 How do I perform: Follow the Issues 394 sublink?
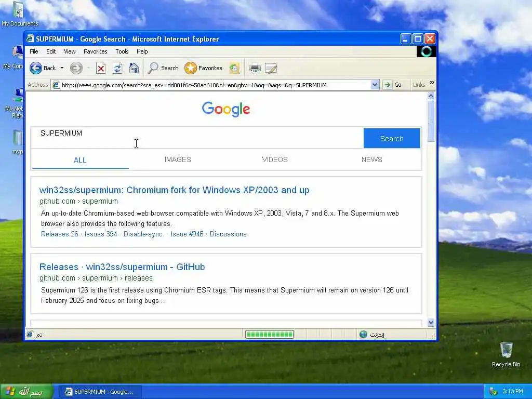(x=101, y=234)
